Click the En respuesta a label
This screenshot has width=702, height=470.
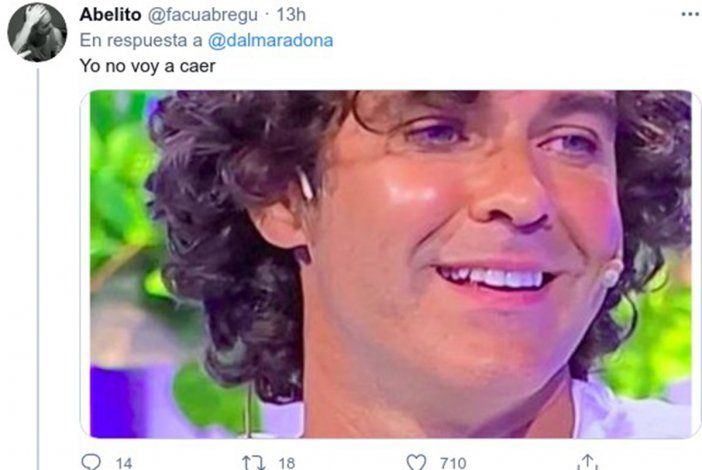tap(141, 41)
